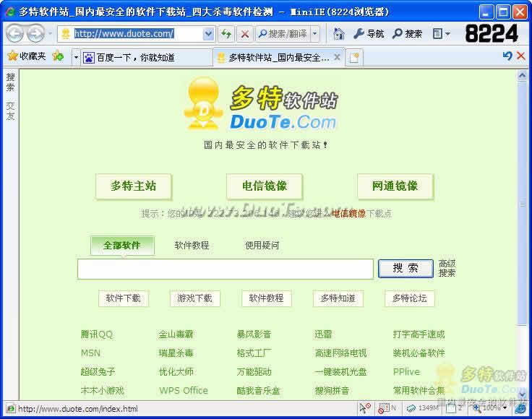Close the 多特软件站 tab
The width and height of the screenshot is (532, 419).
tap(337, 57)
